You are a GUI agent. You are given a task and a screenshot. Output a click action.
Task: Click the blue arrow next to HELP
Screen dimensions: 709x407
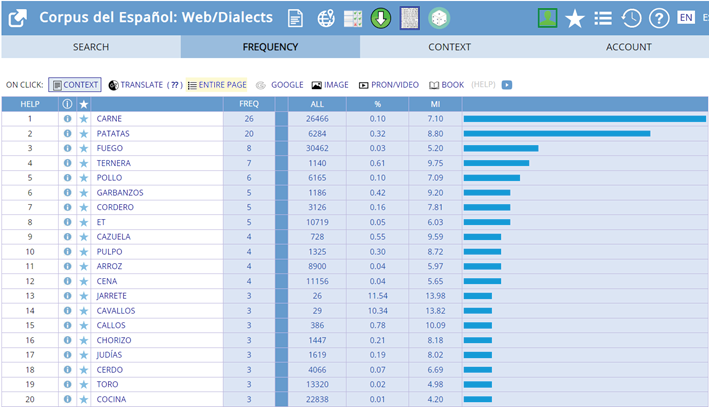point(507,85)
